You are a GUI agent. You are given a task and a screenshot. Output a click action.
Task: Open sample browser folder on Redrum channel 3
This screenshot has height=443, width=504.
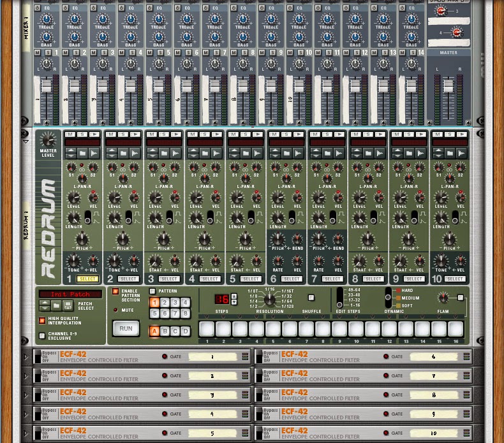[x=164, y=153]
